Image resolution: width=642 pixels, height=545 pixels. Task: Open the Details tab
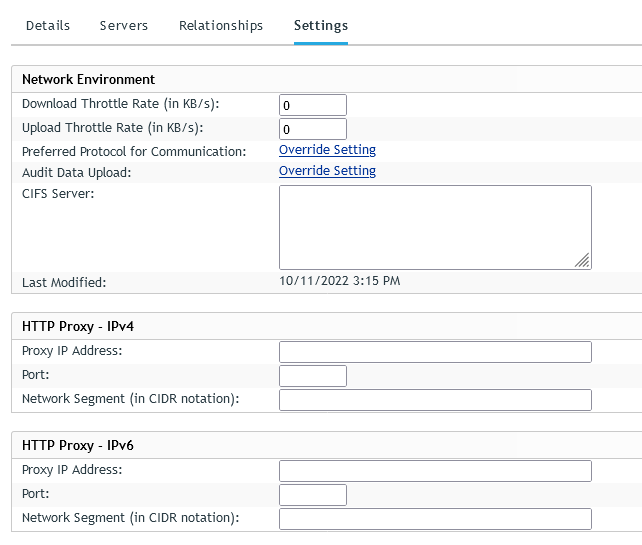(48, 25)
